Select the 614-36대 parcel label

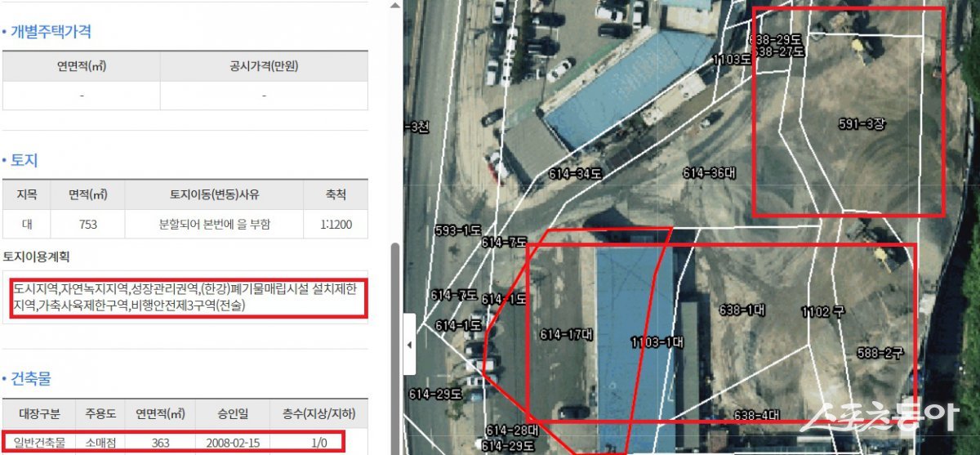(x=709, y=173)
